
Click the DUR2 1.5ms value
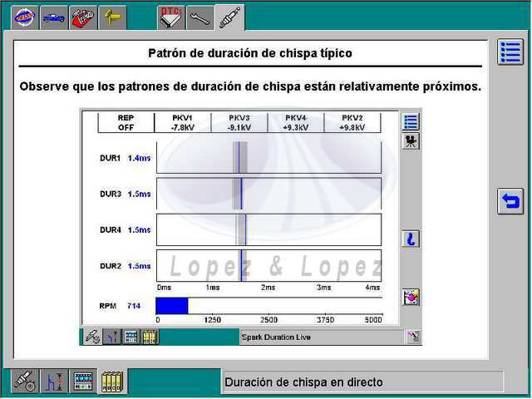click(139, 266)
